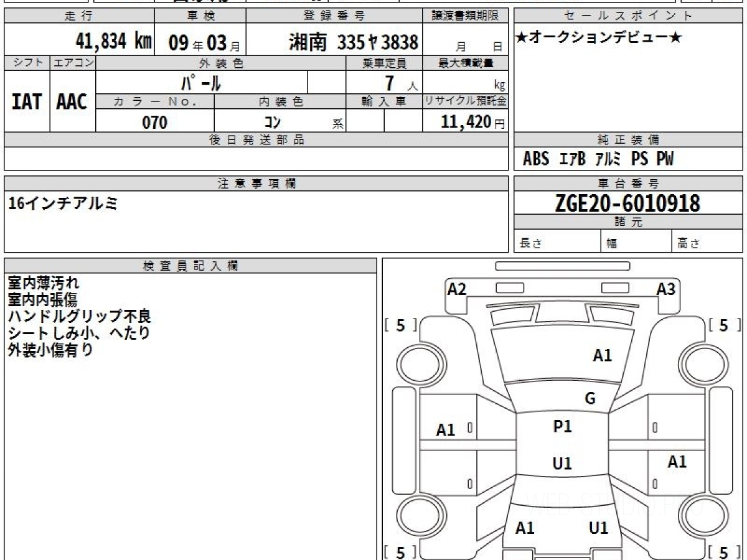Click the 最大積載量 header
This screenshot has width=747, height=560.
click(x=466, y=63)
